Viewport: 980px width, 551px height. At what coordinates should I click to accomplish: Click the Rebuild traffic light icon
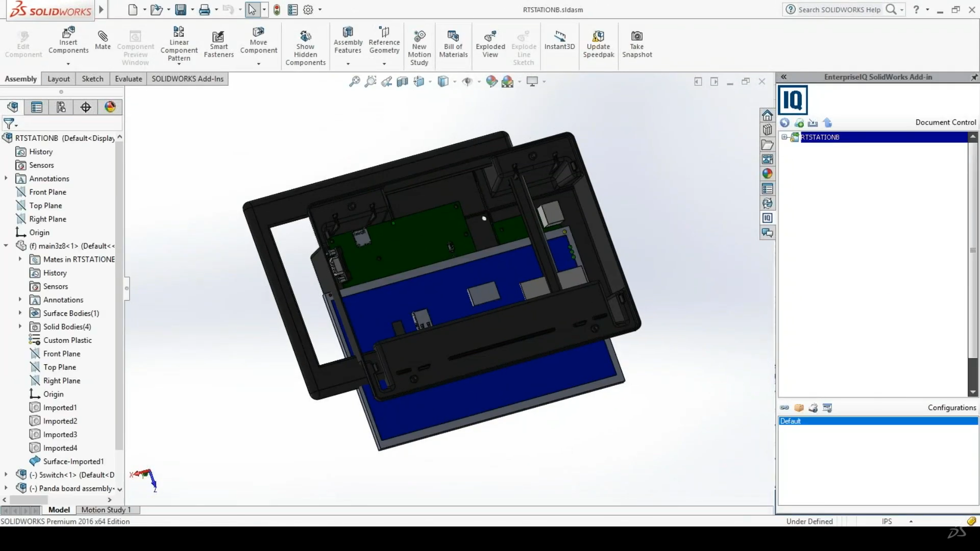pyautogui.click(x=277, y=10)
